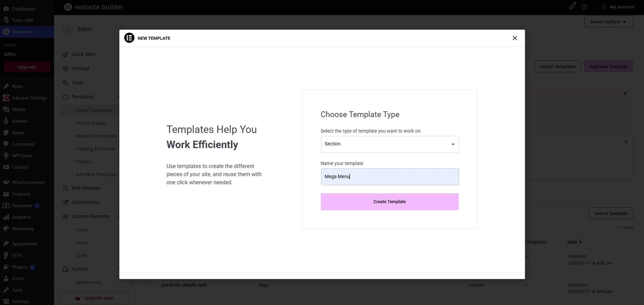Click the Role Manager users icon
644x305 pixels.
pyautogui.click(x=66, y=188)
